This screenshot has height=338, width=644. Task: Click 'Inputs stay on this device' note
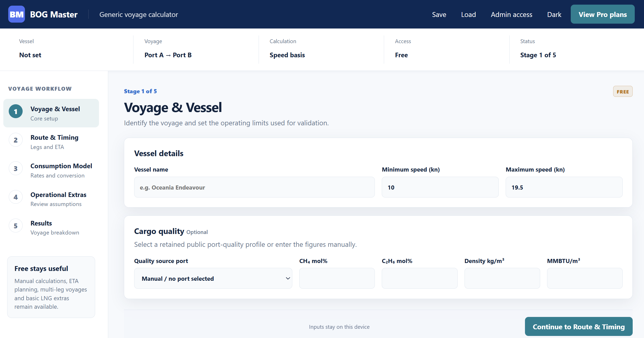pyautogui.click(x=339, y=327)
